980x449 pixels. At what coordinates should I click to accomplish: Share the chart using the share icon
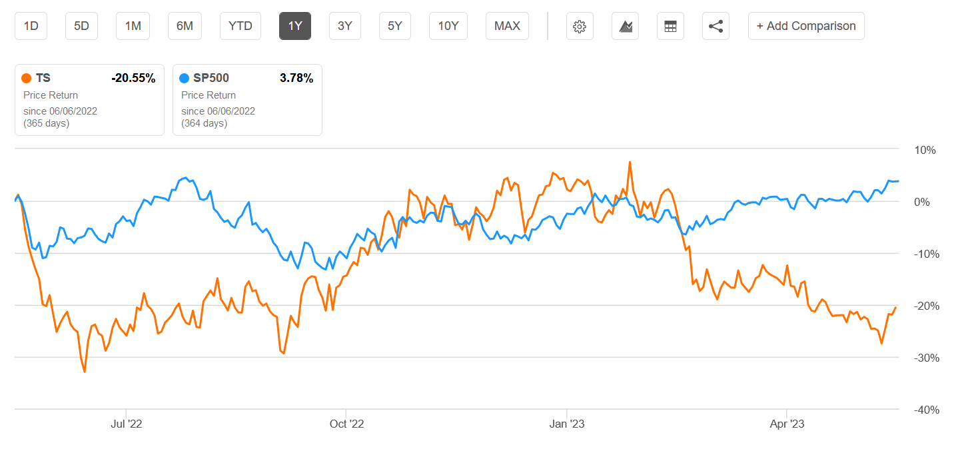716,26
